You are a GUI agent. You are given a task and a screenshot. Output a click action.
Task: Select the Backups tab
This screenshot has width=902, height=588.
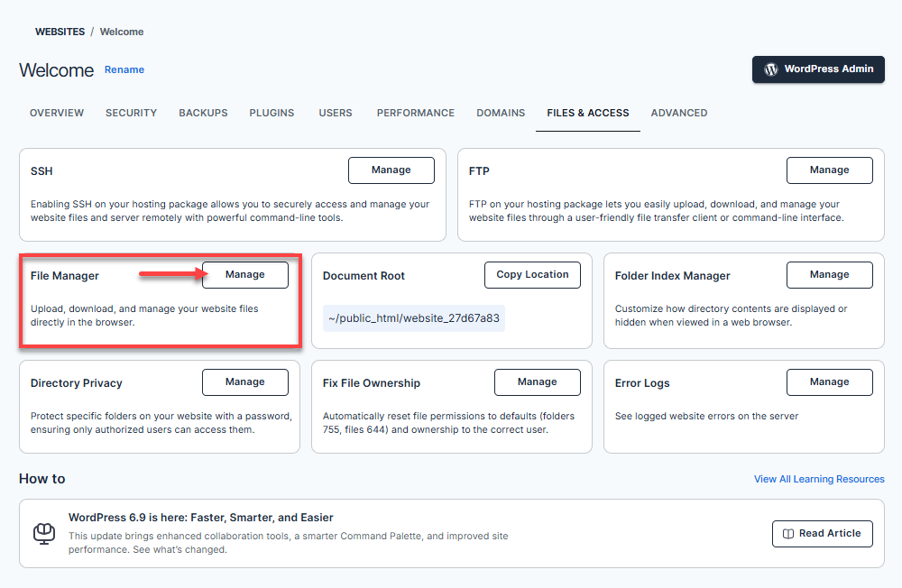point(203,114)
